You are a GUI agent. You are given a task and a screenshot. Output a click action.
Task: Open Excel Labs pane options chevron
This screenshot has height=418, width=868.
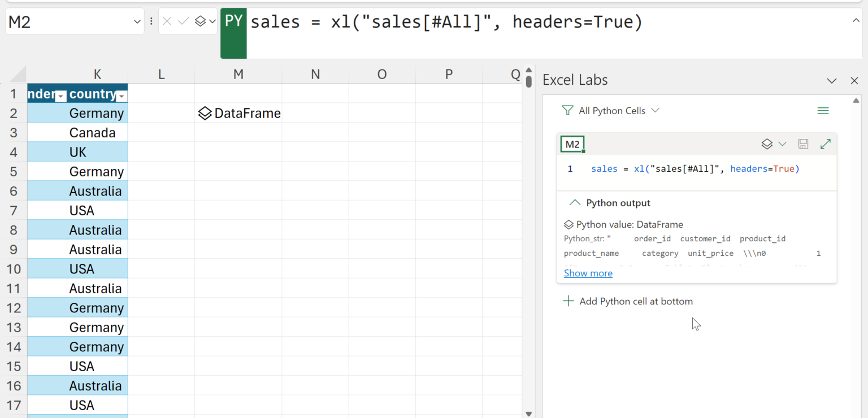tap(831, 81)
